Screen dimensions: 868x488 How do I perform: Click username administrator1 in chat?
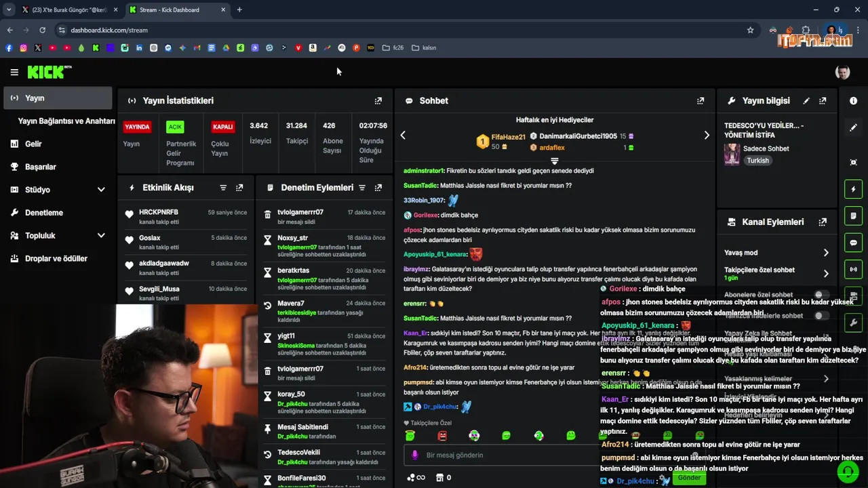click(x=424, y=171)
